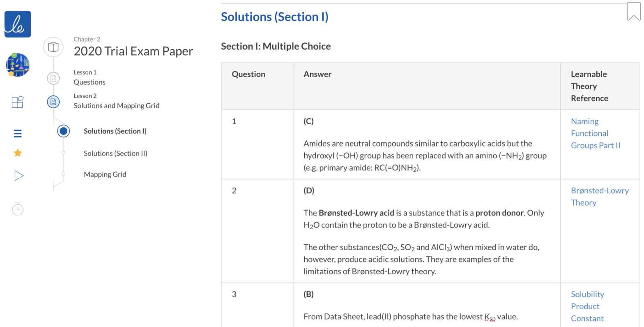The height and width of the screenshot is (327, 644).
Task: Click the Solubility Product Constant link
Action: pos(587,306)
